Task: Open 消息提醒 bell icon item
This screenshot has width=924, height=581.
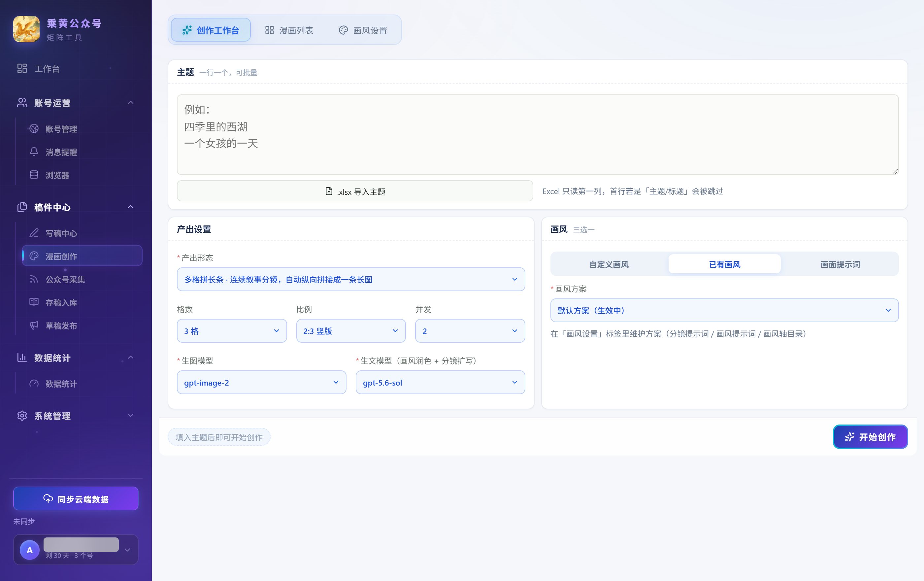Action: pyautogui.click(x=34, y=152)
